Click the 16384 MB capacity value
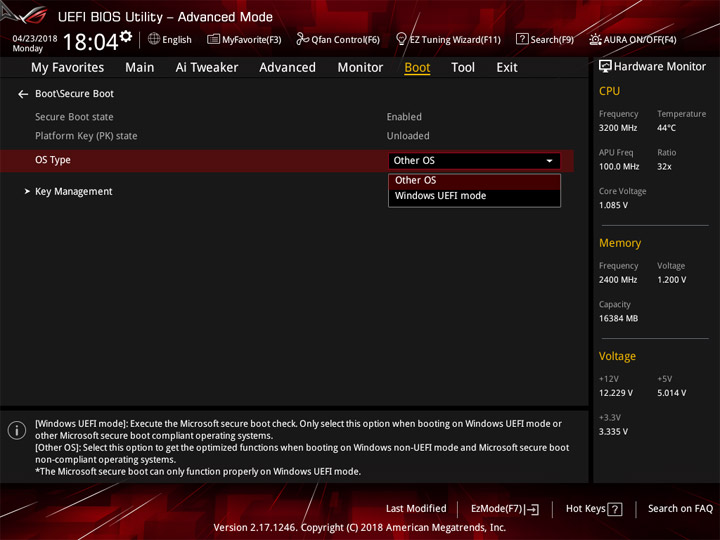Image resolution: width=720 pixels, height=540 pixels. pyautogui.click(x=618, y=319)
